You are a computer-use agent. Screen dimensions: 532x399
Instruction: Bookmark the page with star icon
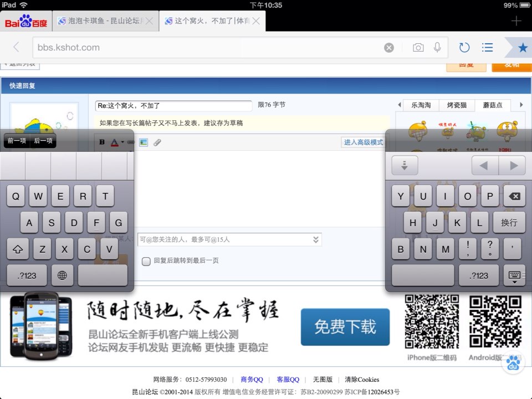(x=523, y=48)
